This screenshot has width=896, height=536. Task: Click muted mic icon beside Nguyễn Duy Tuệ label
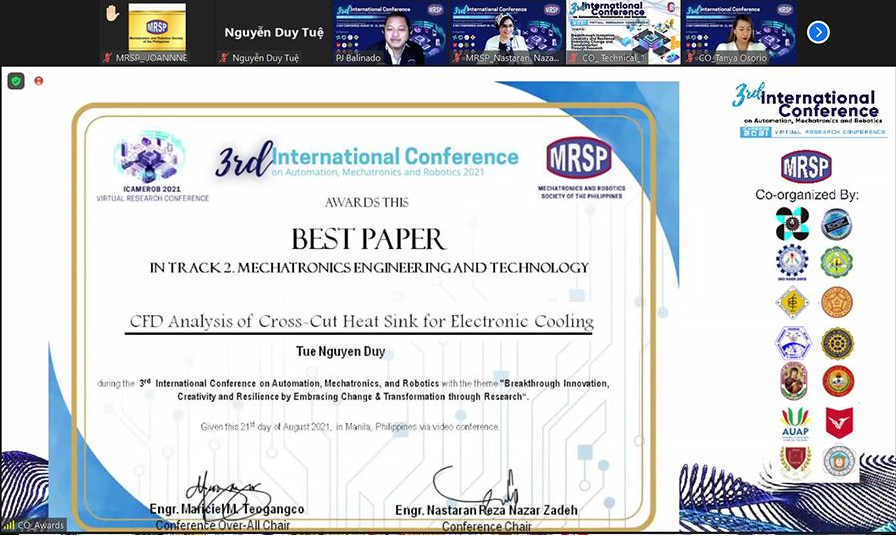pyautogui.click(x=224, y=58)
